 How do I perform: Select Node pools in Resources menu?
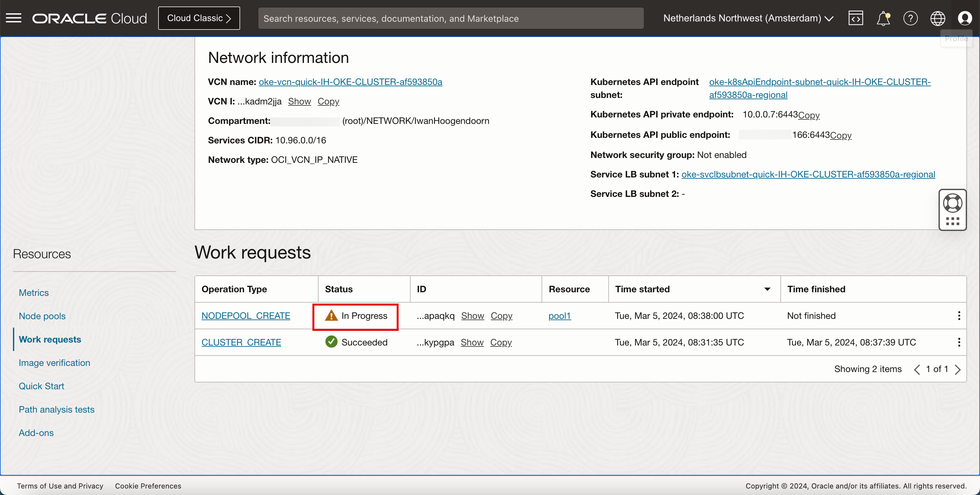coord(42,316)
